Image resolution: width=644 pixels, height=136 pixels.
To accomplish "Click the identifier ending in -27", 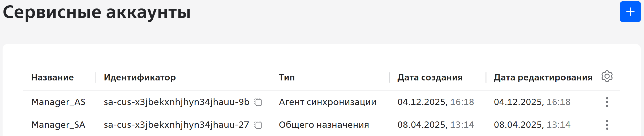I will point(176,125).
